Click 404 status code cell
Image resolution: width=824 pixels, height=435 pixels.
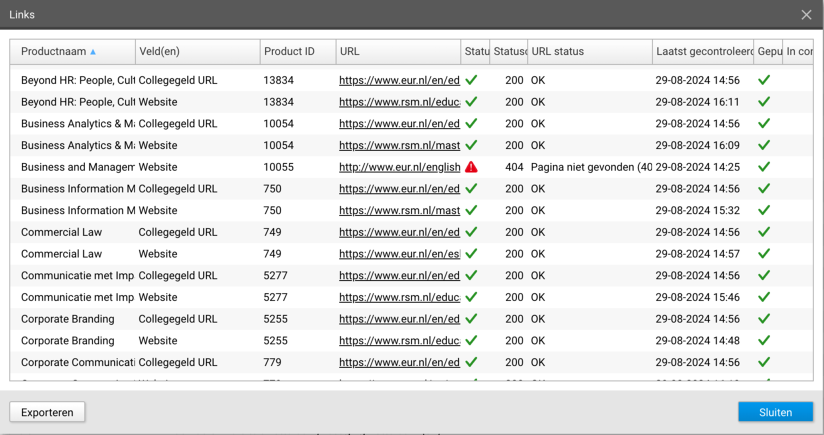coord(514,167)
